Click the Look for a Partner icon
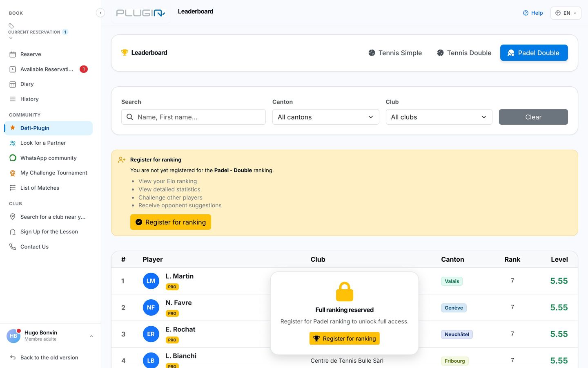 [x=13, y=143]
